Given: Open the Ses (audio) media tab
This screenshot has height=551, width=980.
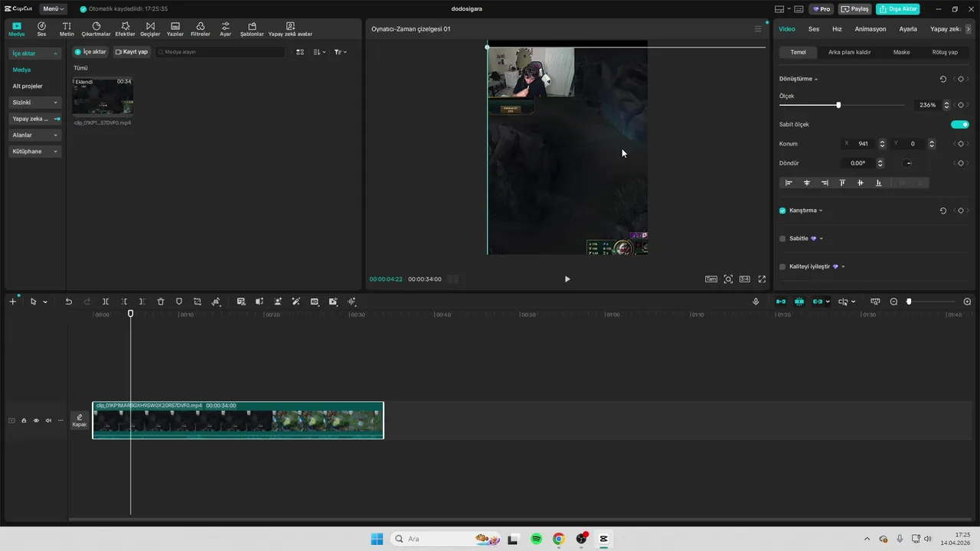Looking at the screenshot, I should [x=41, y=29].
